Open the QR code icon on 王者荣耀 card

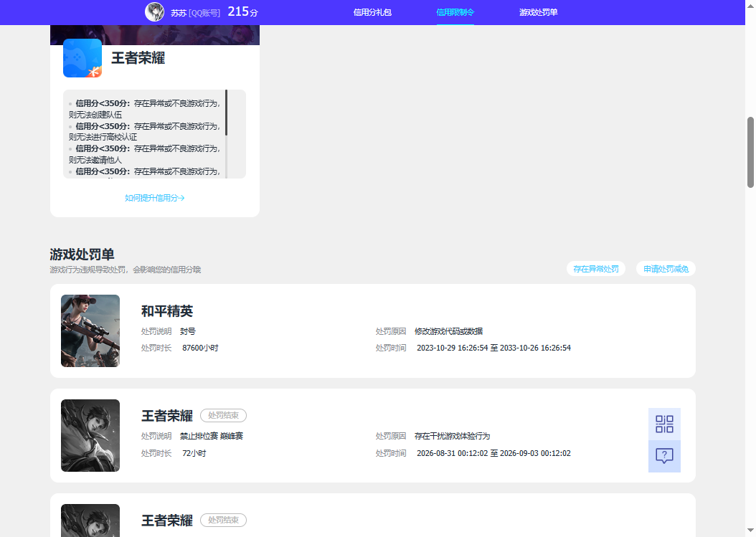(x=664, y=424)
